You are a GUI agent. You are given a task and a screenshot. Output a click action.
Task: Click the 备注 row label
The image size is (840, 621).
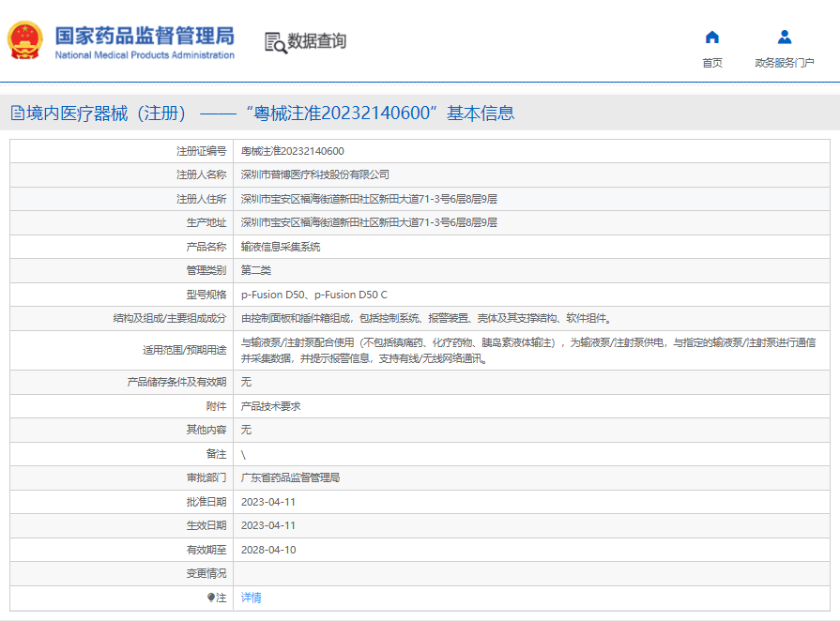(217, 454)
